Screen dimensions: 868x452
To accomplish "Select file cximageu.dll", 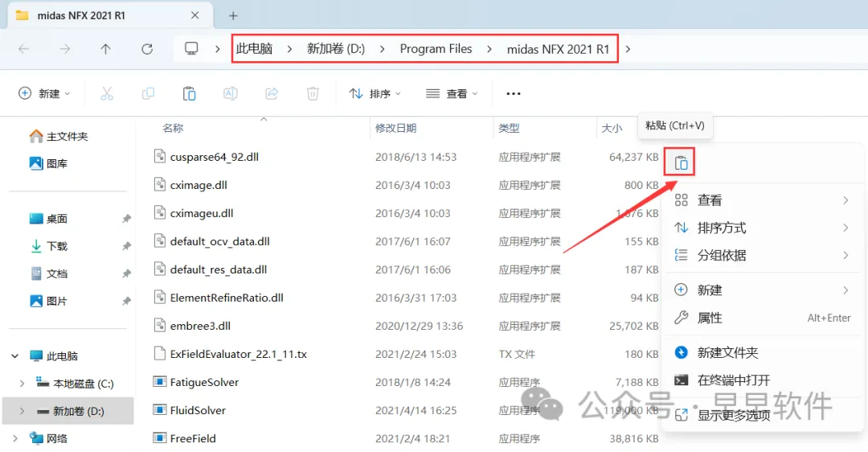I will (202, 213).
